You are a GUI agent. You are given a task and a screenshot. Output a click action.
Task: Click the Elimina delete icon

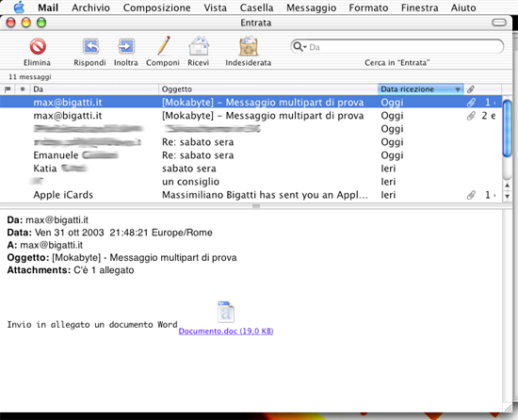(38, 46)
